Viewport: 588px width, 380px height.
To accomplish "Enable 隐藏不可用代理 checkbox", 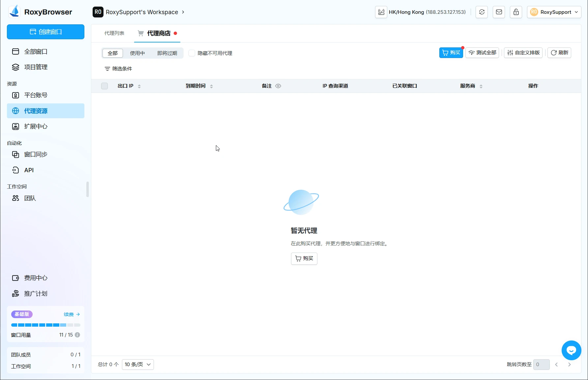I will tap(191, 53).
